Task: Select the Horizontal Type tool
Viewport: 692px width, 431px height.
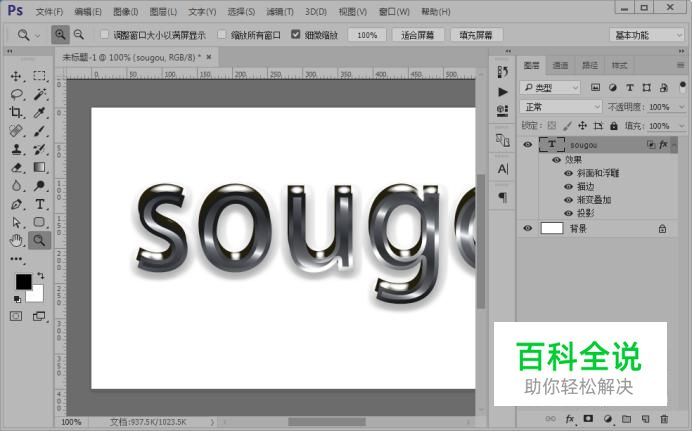Action: pos(39,204)
